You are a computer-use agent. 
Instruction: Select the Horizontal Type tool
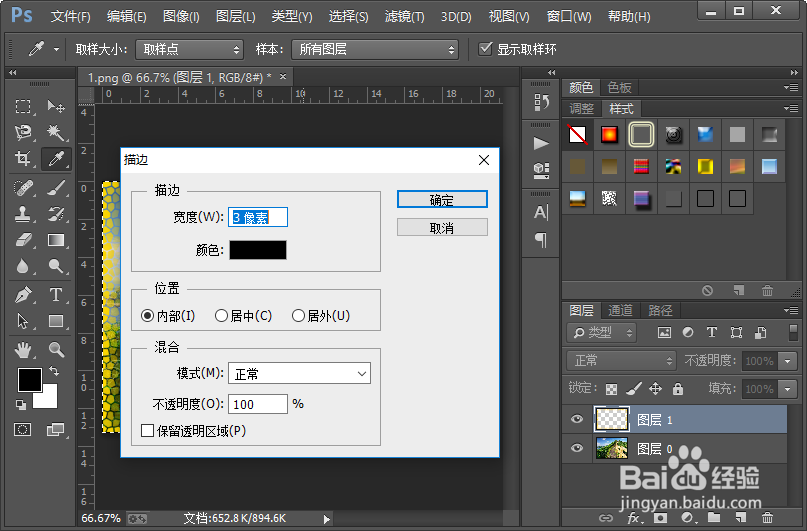click(56, 295)
